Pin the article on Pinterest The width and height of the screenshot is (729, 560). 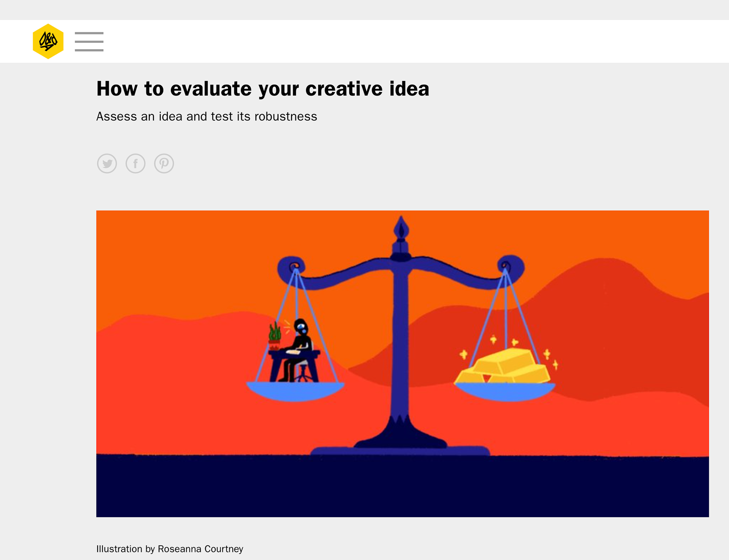pos(164,164)
